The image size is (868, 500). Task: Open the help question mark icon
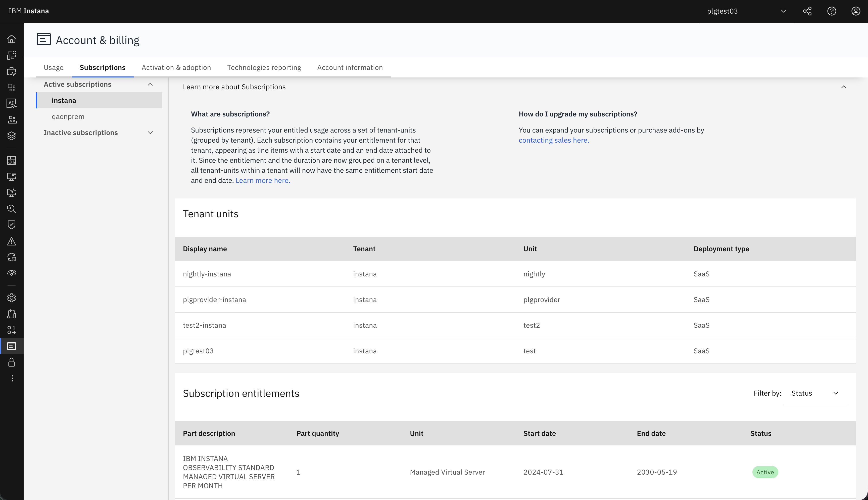pyautogui.click(x=832, y=11)
